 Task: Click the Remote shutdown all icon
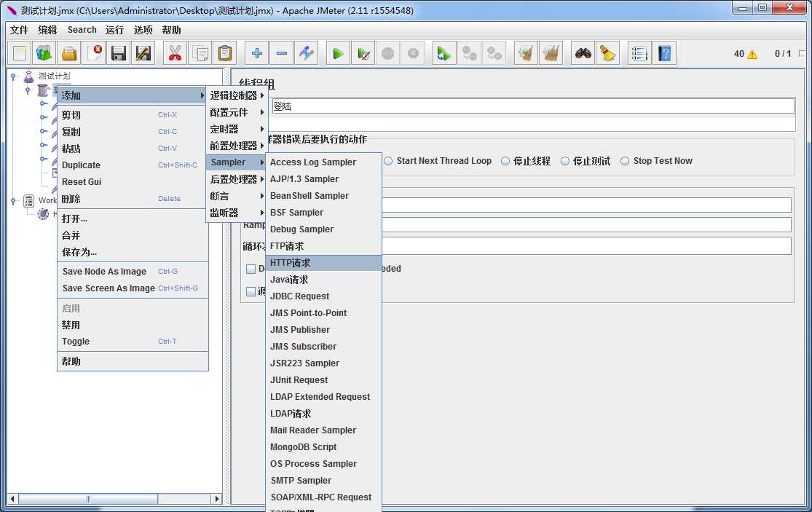click(x=494, y=53)
